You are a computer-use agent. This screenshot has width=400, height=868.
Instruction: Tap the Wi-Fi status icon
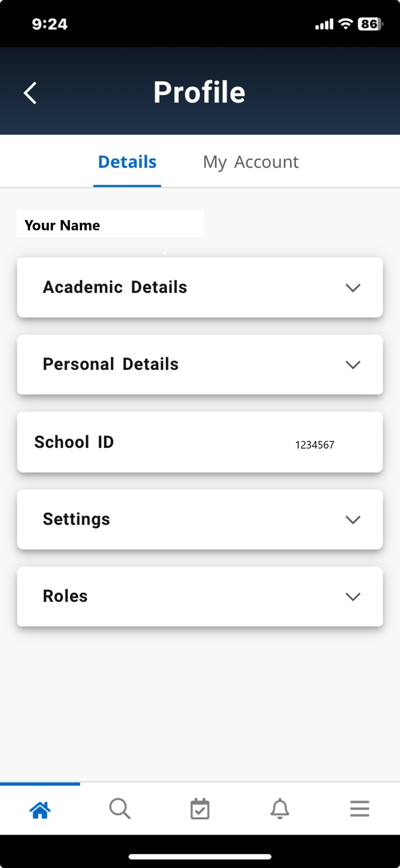(345, 24)
